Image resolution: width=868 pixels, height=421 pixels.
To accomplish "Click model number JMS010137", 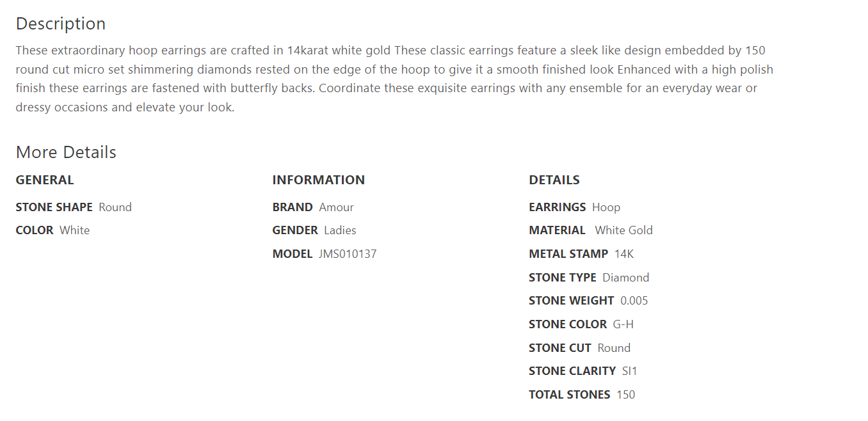I will [348, 254].
